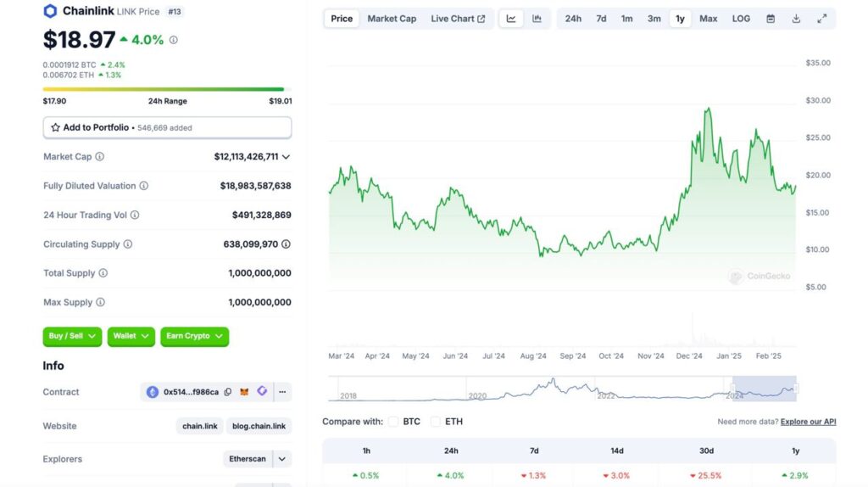This screenshot has height=487, width=868.
Task: Click the 14d column 3.0% value
Action: tap(617, 475)
